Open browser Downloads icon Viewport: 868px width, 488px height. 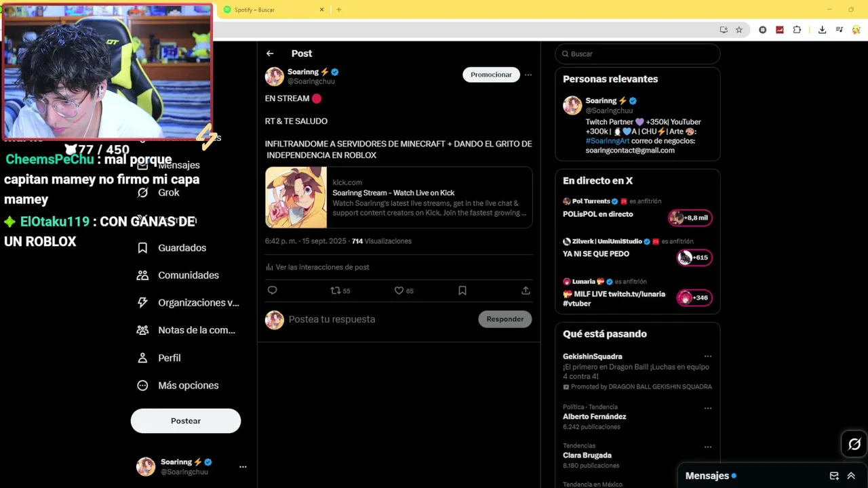point(822,30)
